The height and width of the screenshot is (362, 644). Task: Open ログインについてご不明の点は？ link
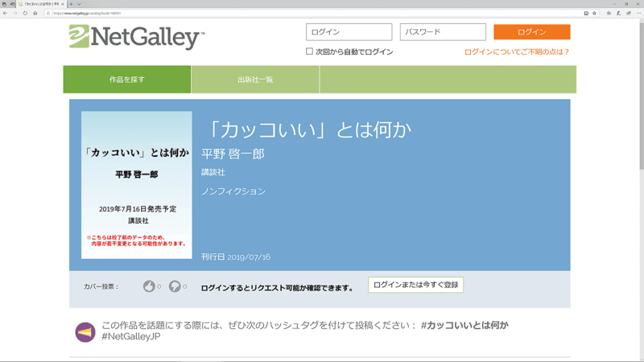tap(517, 51)
